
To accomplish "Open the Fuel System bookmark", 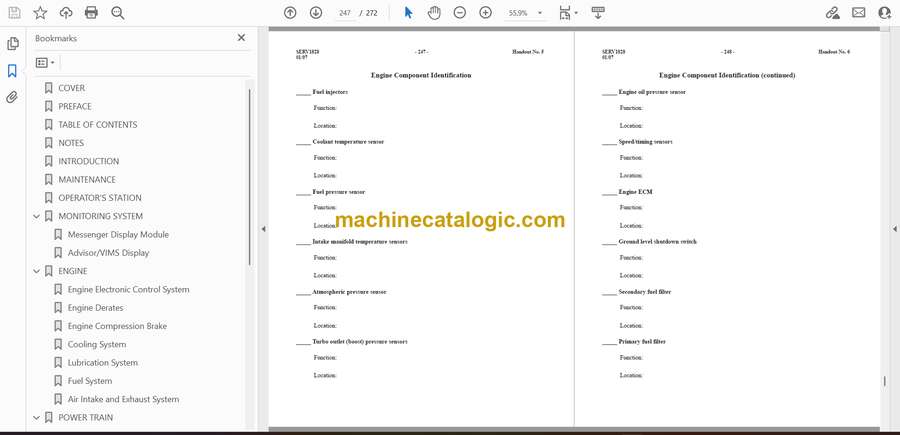I will [x=90, y=381].
